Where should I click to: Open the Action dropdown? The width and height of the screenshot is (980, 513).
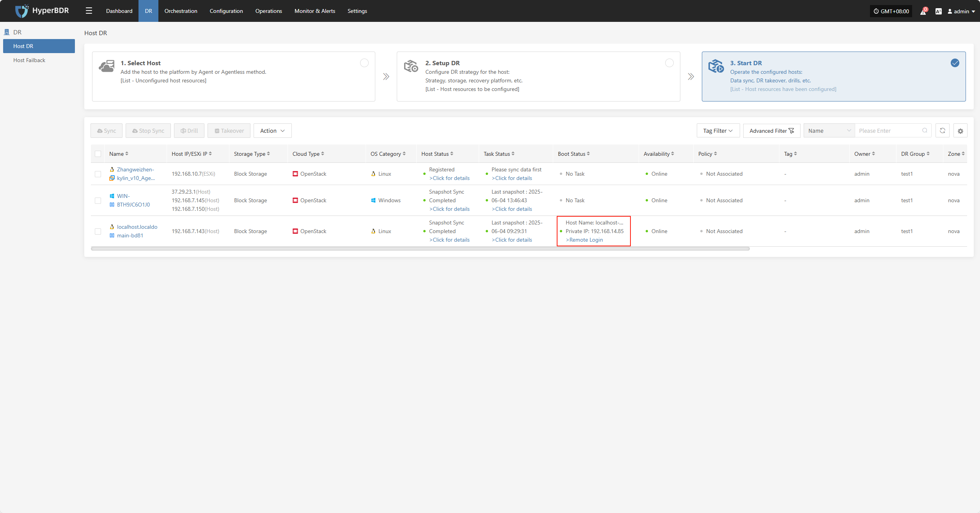[x=273, y=131]
